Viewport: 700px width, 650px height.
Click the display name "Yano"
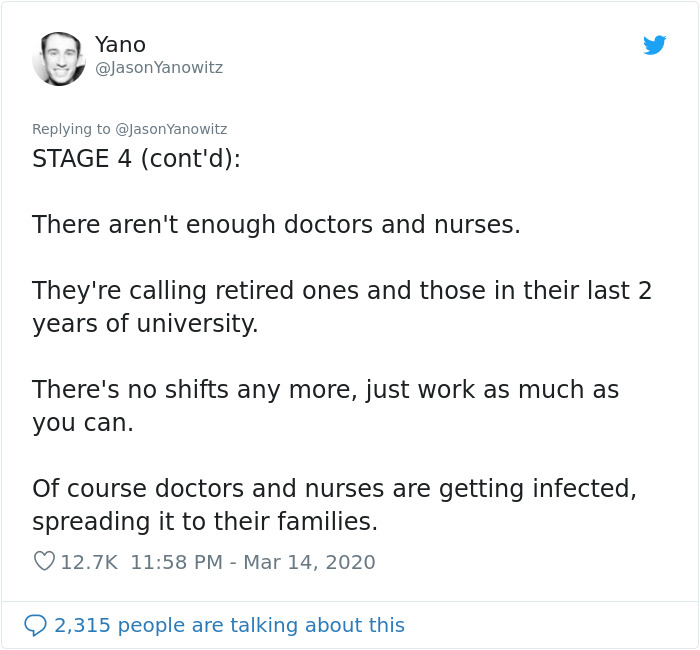(x=120, y=45)
